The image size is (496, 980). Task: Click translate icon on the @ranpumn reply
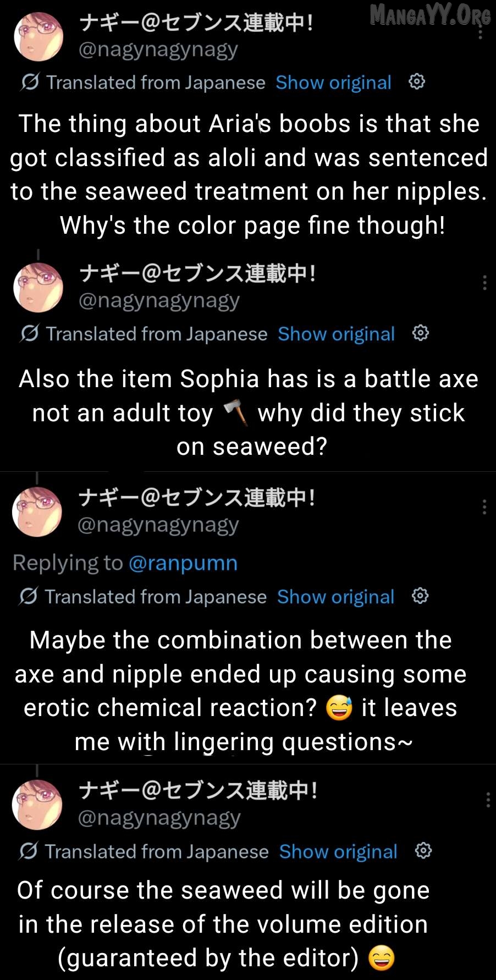pyautogui.click(x=28, y=597)
